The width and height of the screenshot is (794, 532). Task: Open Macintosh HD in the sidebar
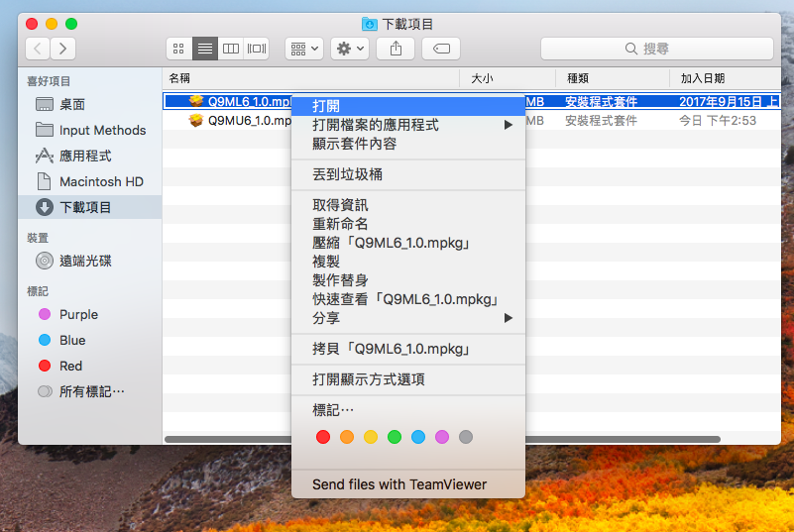pos(90,181)
